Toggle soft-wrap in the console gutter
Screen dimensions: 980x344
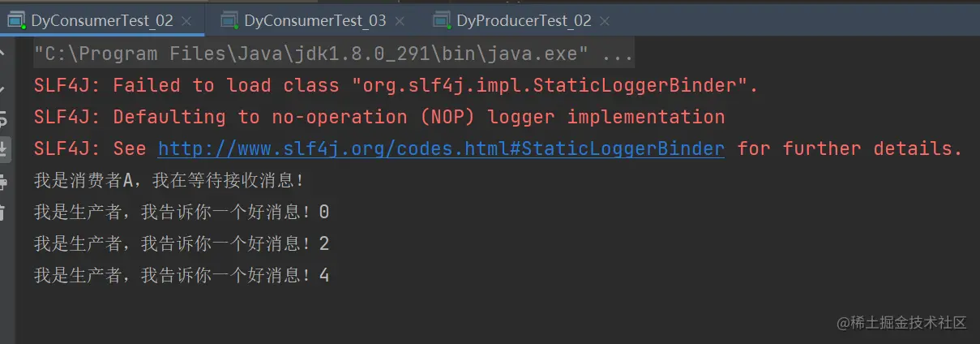[x=3, y=118]
